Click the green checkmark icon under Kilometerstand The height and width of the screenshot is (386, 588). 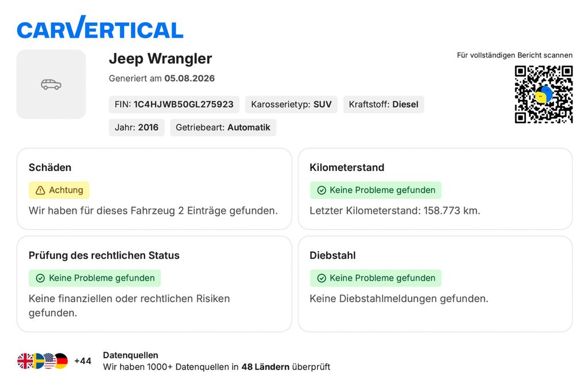click(x=322, y=190)
